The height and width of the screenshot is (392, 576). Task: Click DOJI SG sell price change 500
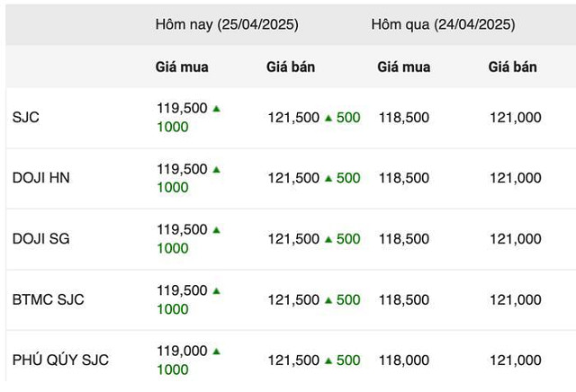tap(348, 239)
